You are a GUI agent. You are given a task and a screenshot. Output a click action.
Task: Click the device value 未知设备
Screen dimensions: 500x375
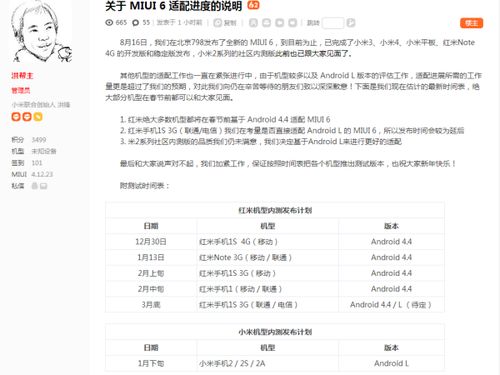[44, 151]
